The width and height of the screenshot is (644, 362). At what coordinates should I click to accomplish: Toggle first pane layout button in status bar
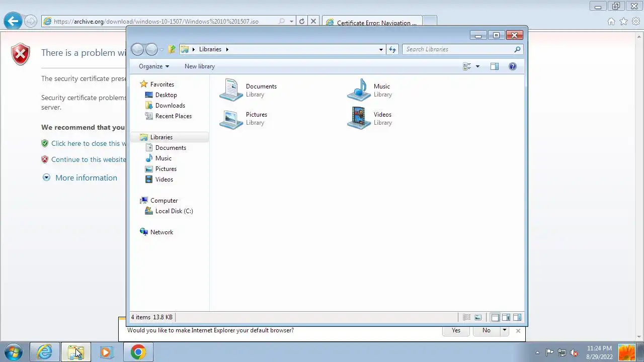[x=495, y=317]
